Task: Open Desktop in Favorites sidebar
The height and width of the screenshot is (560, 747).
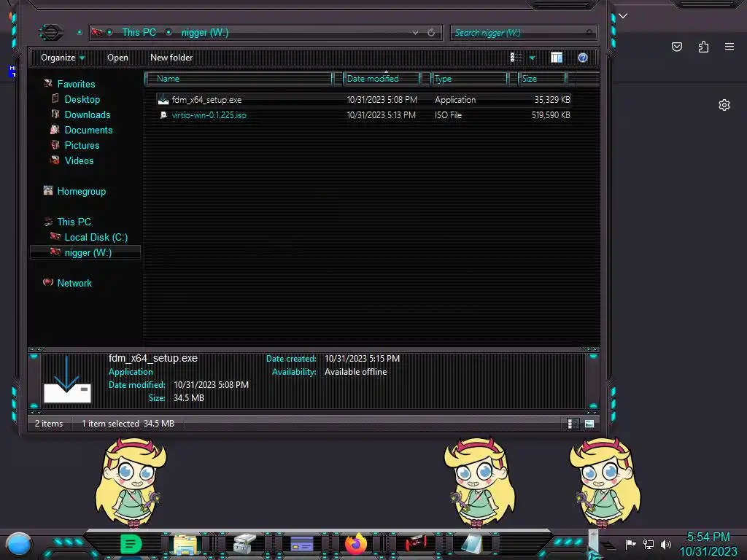Action: coord(82,99)
